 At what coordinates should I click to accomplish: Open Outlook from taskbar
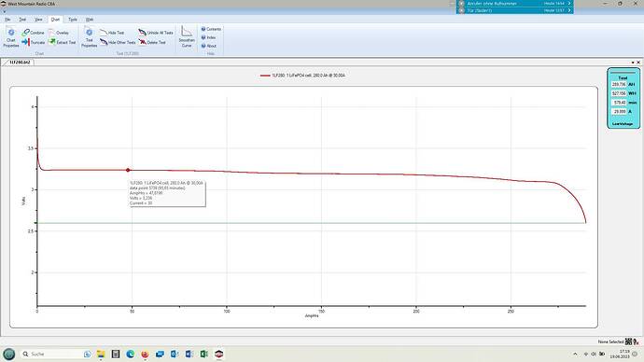point(175,354)
